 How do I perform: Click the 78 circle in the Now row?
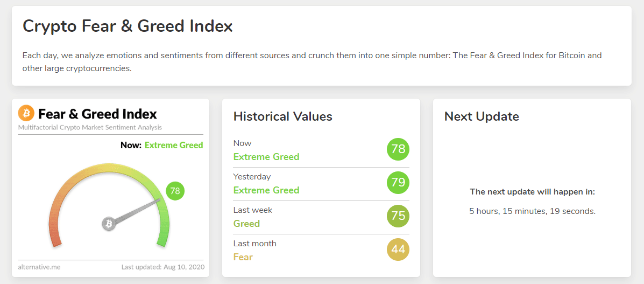point(398,149)
